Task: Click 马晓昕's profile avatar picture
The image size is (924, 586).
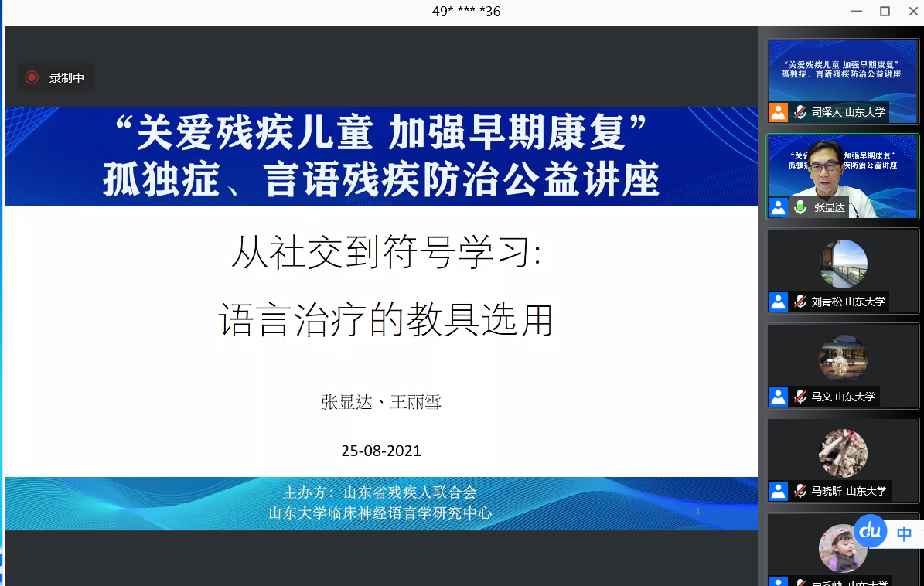Action: click(843, 453)
